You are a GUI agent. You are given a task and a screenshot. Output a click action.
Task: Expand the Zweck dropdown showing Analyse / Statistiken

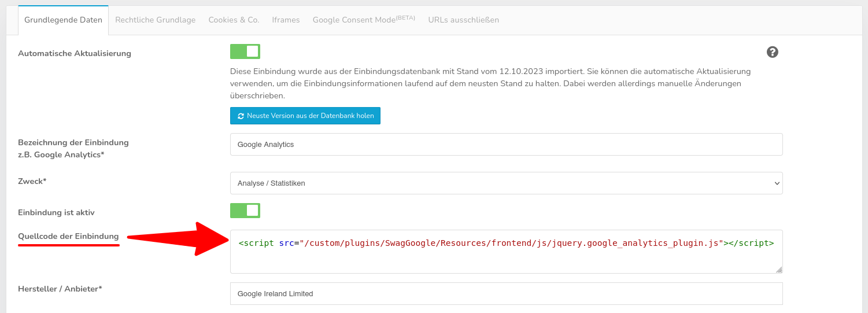pos(506,183)
